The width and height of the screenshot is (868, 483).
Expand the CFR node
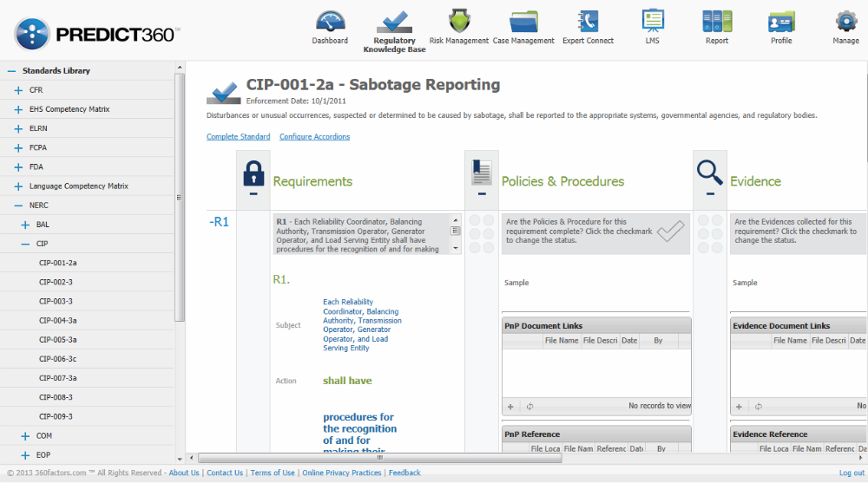point(18,90)
